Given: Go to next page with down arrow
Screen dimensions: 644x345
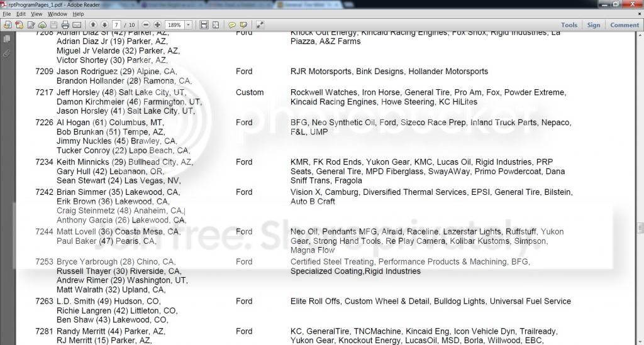Looking at the screenshot, I should click(x=104, y=25).
